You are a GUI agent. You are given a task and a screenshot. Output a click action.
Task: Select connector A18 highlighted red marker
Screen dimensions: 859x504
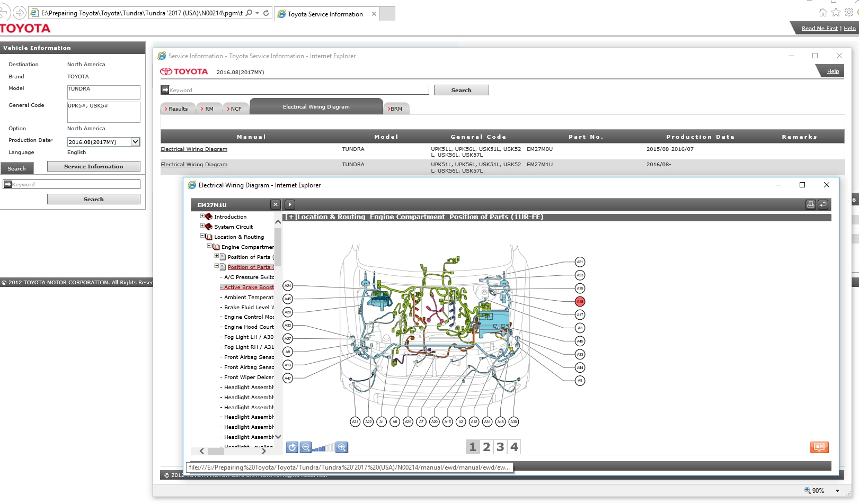(580, 302)
